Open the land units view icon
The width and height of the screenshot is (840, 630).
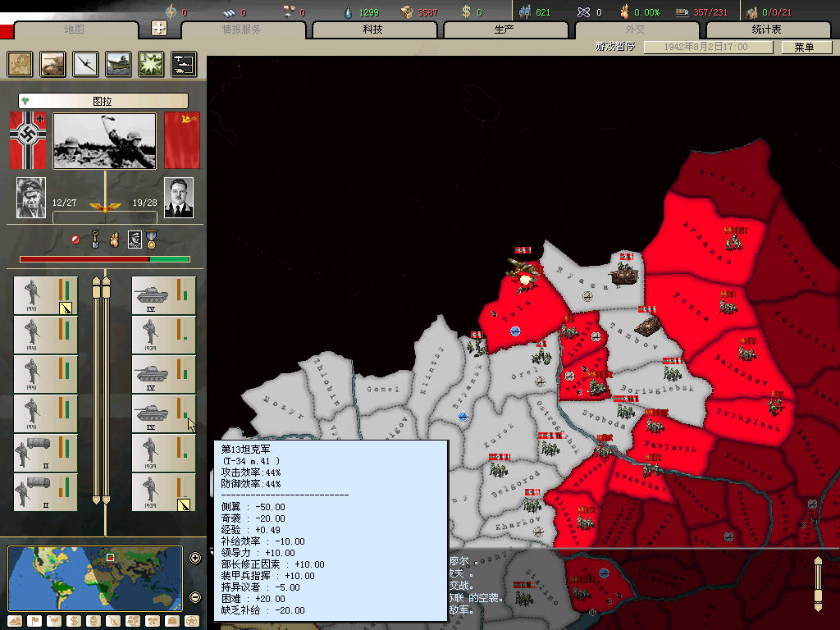click(52, 64)
